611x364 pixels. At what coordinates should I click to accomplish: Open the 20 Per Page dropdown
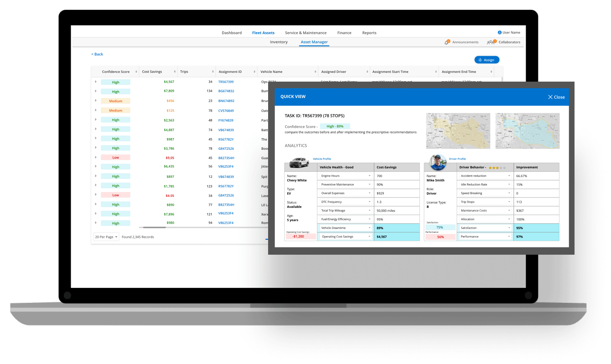106,237
